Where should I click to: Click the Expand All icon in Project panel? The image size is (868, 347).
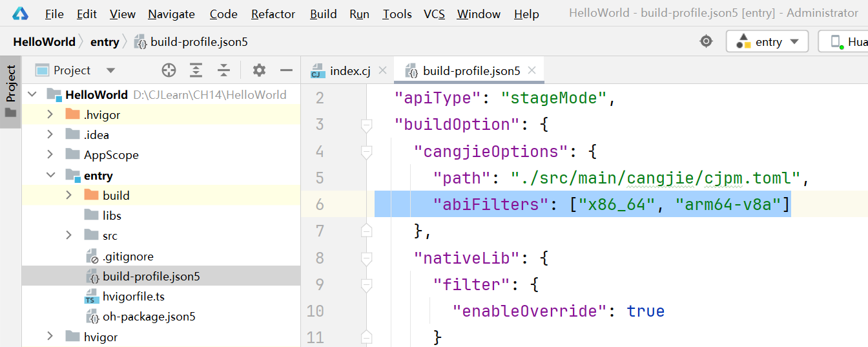[x=196, y=70]
